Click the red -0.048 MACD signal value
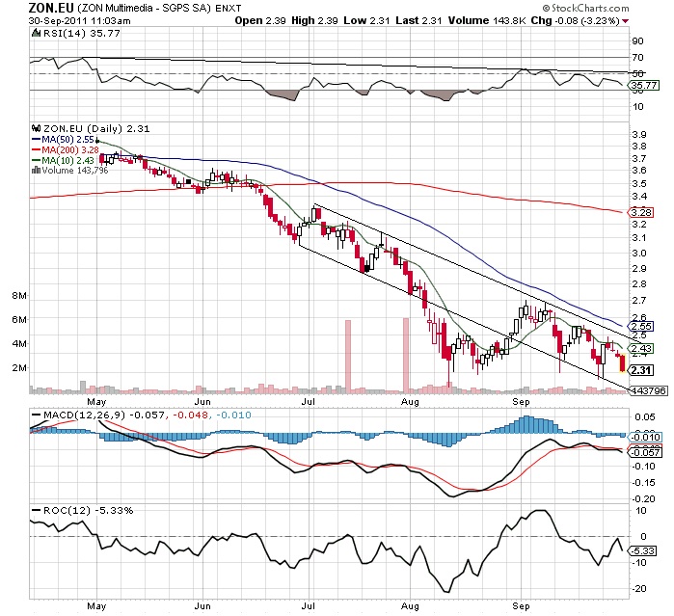Viewport: 674px width, 616px height. pyautogui.click(x=190, y=415)
